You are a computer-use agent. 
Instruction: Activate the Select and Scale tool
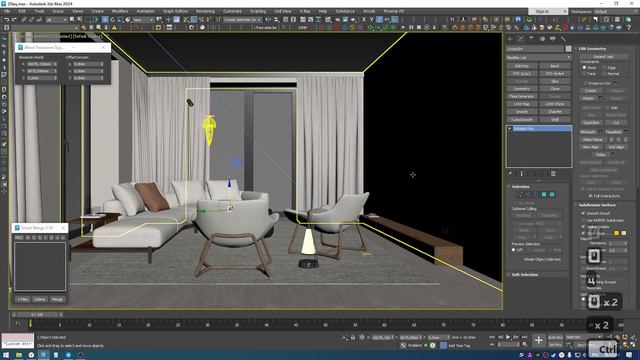point(120,20)
